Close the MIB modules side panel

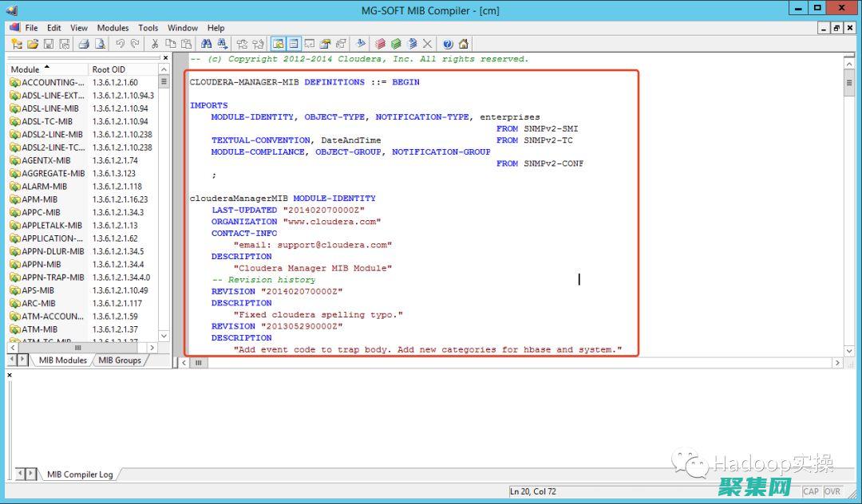point(165,57)
